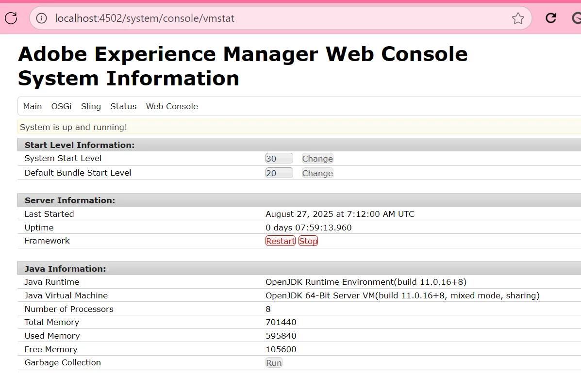The width and height of the screenshot is (581, 392).
Task: Stop the framework
Action: coord(308,241)
